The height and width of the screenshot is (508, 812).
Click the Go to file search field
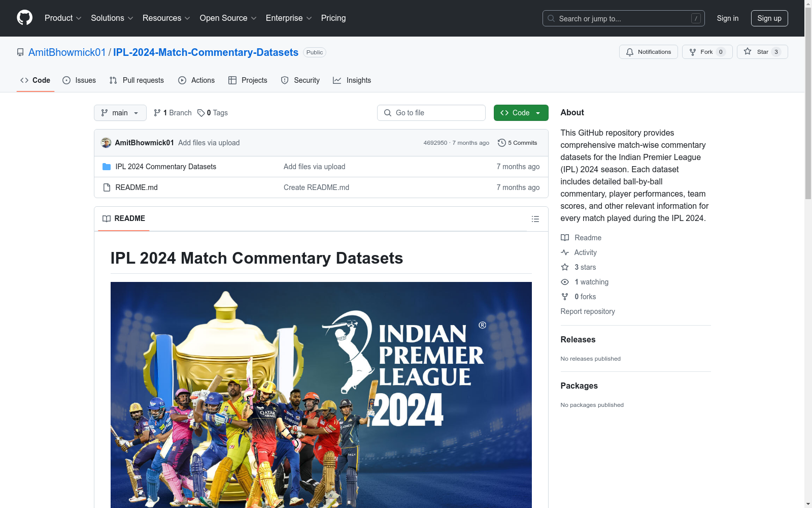[x=431, y=113]
